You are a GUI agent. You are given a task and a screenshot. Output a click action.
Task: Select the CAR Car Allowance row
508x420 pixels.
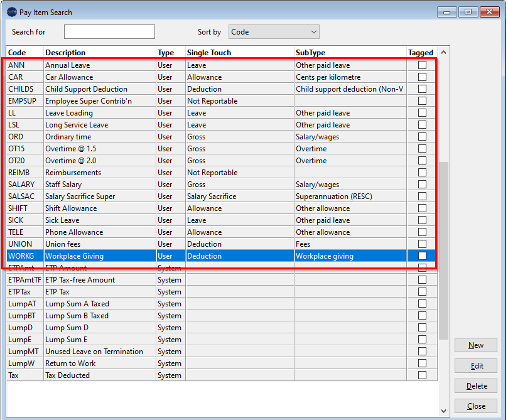coord(94,77)
